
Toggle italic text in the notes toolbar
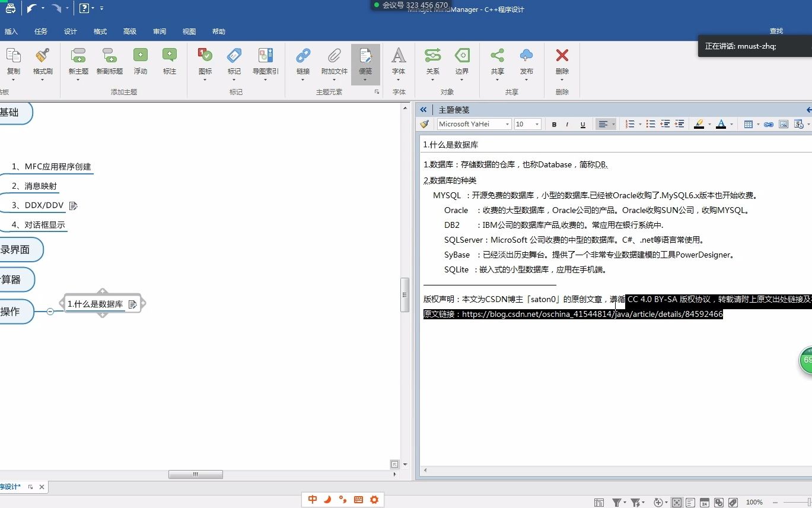(x=568, y=124)
